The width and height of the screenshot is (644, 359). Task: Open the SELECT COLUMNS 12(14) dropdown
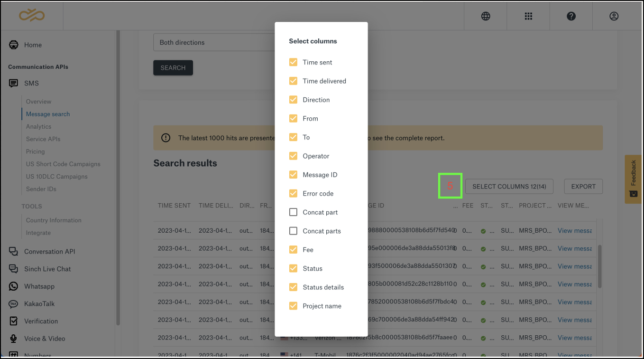click(509, 186)
